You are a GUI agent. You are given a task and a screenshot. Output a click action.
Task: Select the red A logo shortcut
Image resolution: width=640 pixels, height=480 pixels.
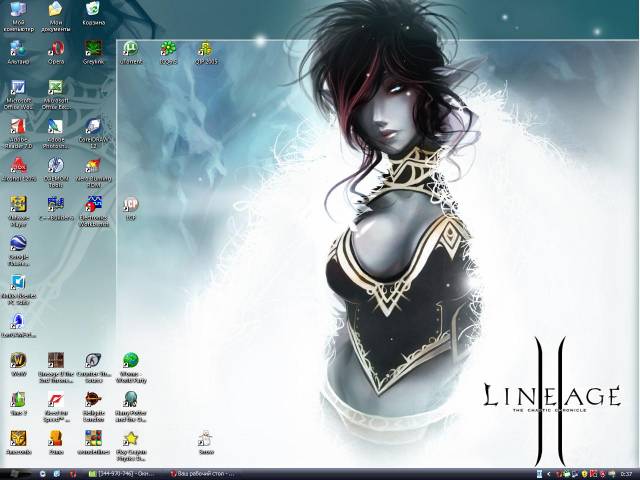coord(18,166)
